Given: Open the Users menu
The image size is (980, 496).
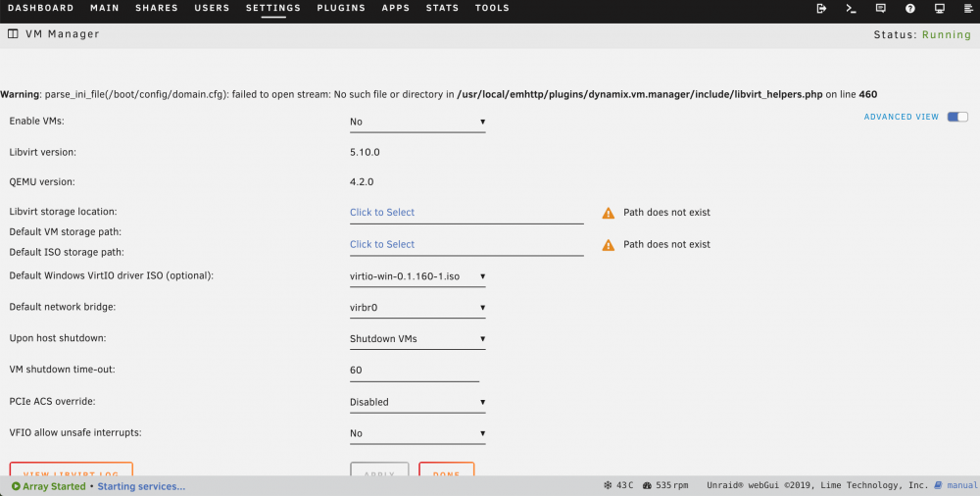Looking at the screenshot, I should tap(212, 8).
